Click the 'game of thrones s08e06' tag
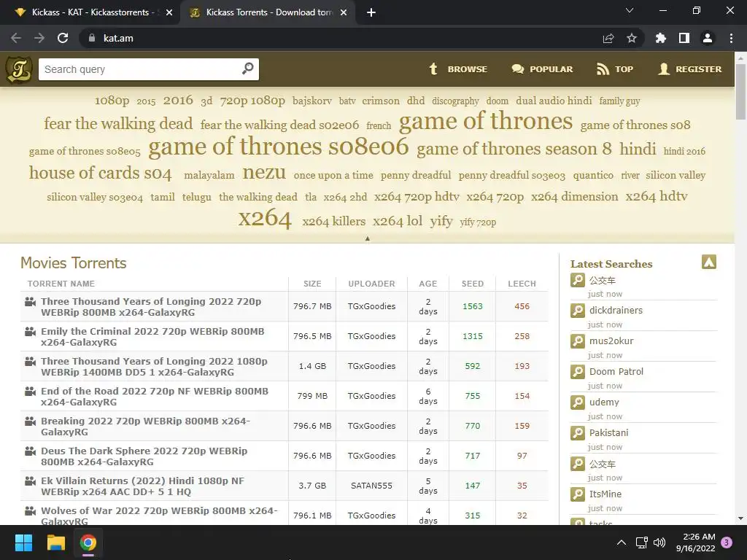 pos(278,146)
